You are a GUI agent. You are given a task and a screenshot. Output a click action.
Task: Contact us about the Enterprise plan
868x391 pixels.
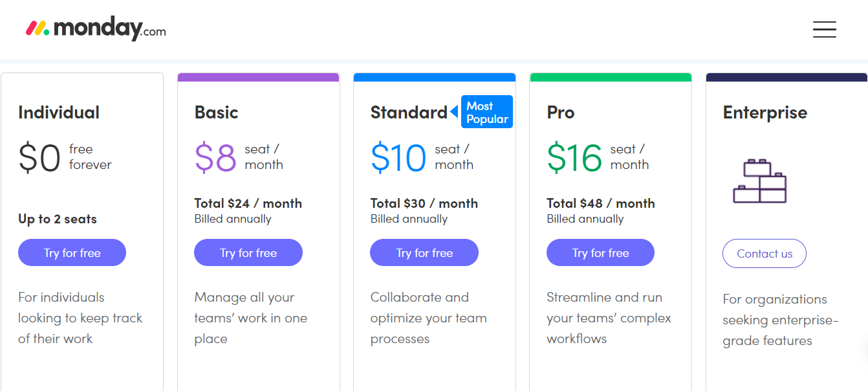click(x=764, y=254)
